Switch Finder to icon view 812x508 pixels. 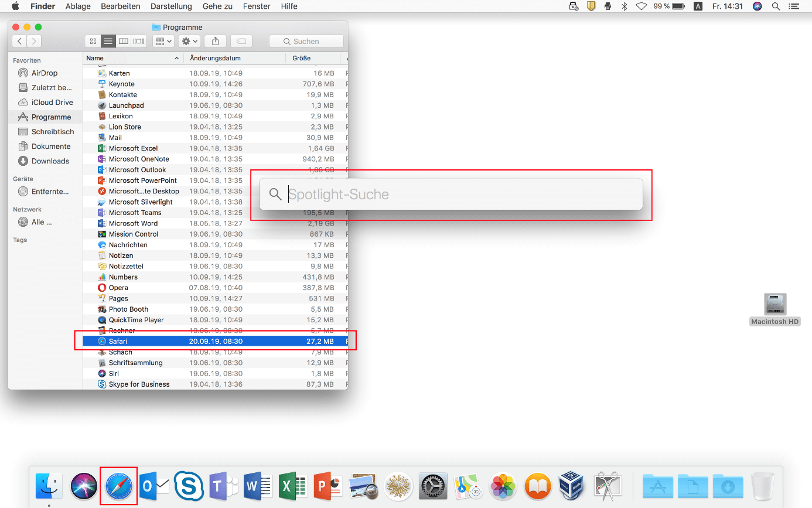coord(93,41)
